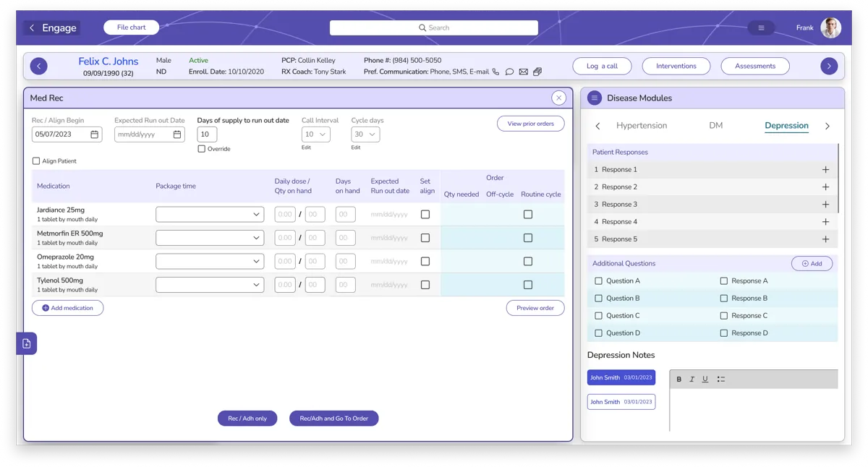Click the top search field
Image resolution: width=868 pixels, height=467 pixels.
pyautogui.click(x=434, y=28)
